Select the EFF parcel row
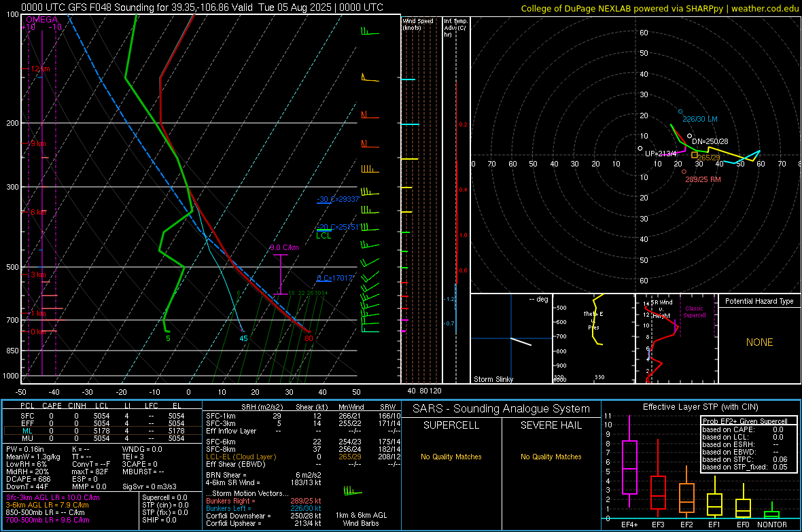 point(103,423)
